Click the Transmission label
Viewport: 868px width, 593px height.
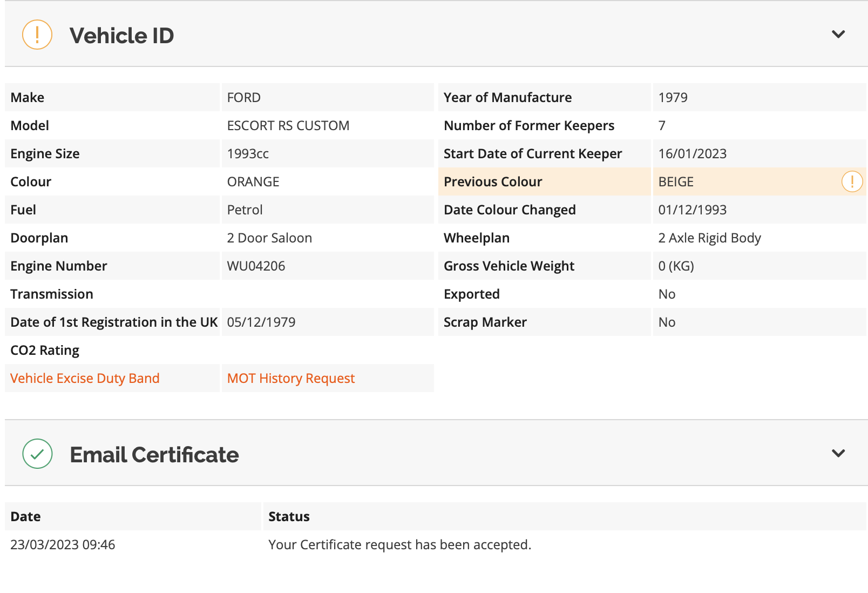[x=52, y=294]
